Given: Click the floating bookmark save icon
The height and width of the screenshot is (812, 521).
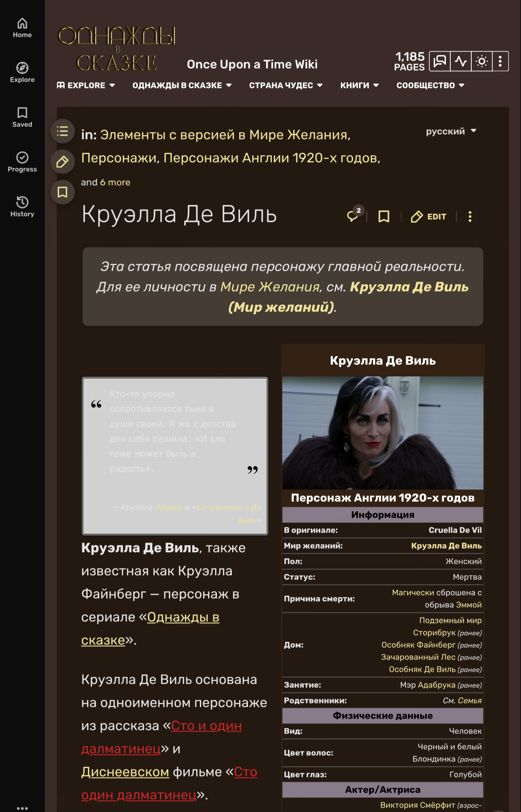Looking at the screenshot, I should pos(63,192).
